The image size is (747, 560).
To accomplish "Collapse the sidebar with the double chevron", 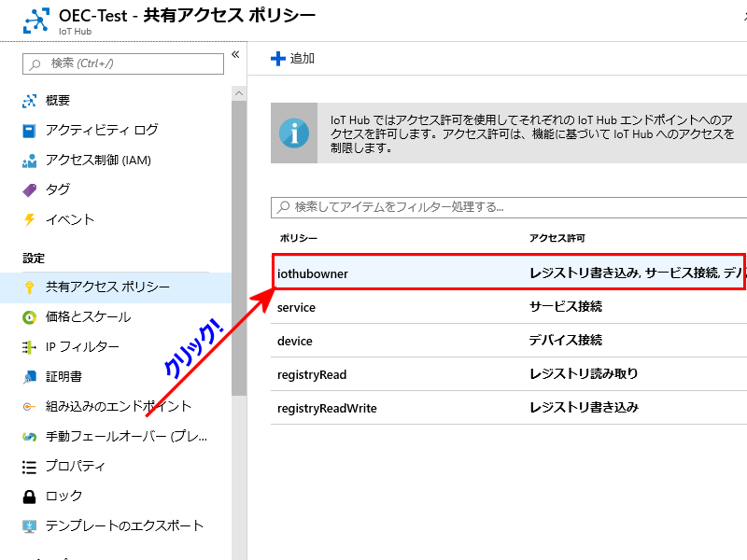I will click(235, 55).
